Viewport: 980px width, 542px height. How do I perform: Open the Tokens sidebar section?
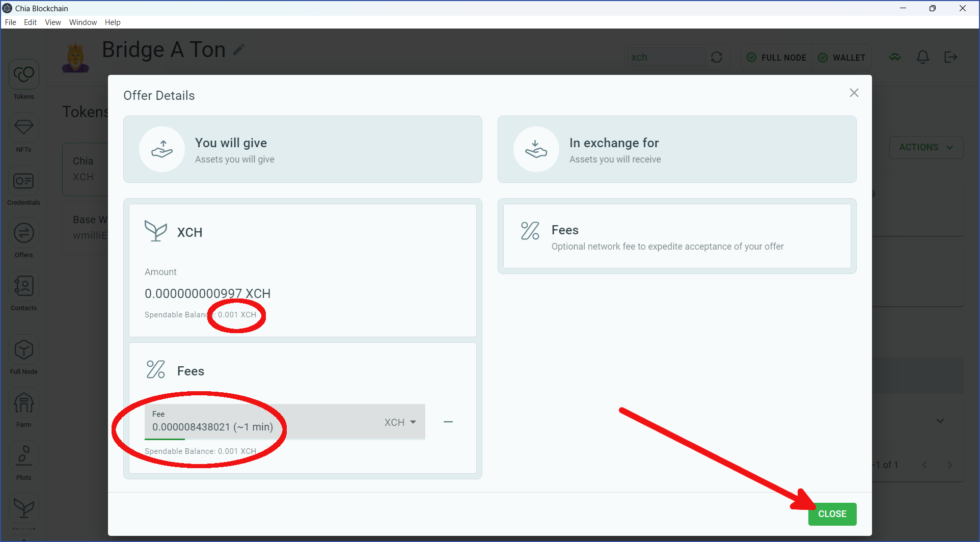pos(23,75)
